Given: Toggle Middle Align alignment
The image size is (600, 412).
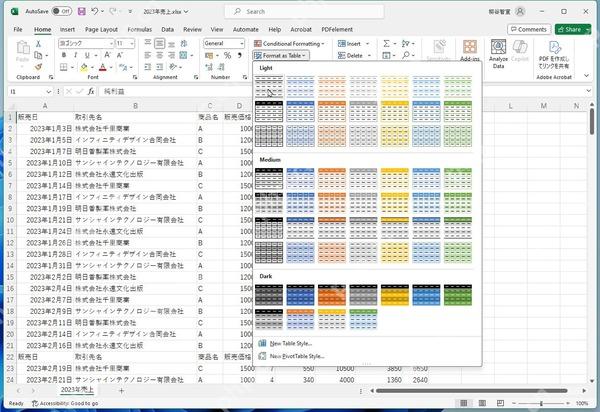Looking at the screenshot, I should click(160, 44).
